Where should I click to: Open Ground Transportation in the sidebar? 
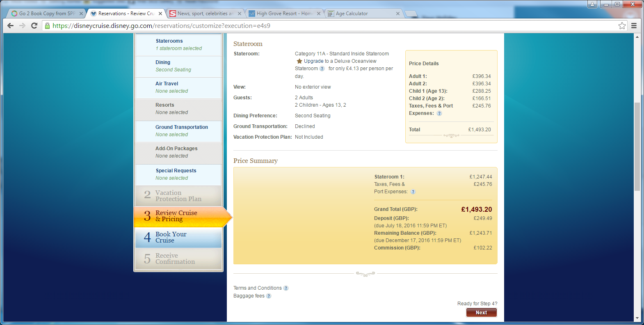point(178,131)
